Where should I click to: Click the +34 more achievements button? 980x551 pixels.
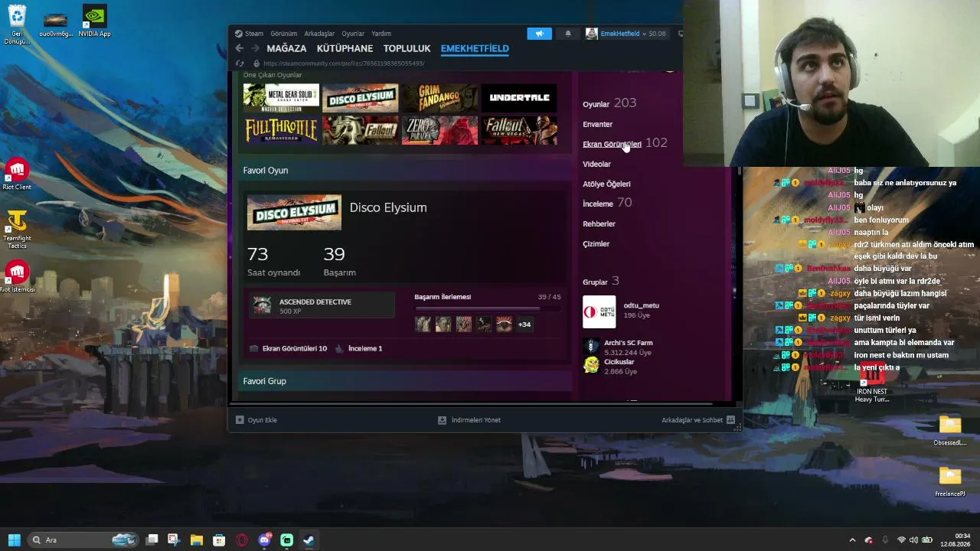click(524, 324)
